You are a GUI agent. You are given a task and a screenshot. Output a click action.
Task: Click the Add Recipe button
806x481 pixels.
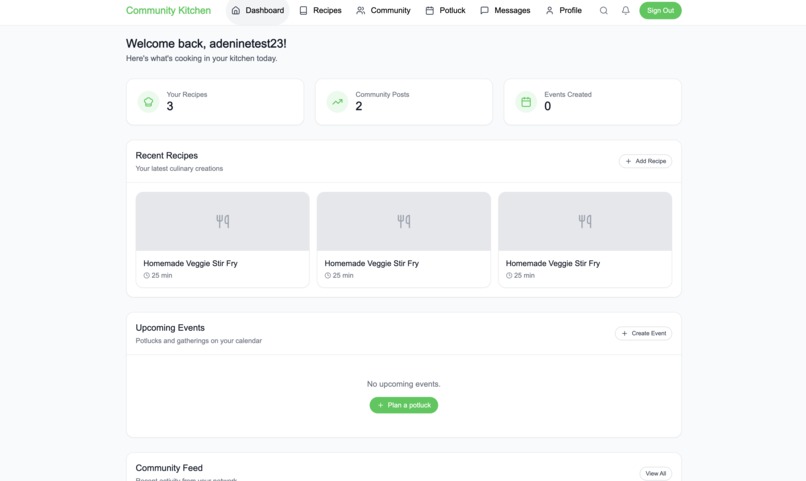tap(645, 161)
